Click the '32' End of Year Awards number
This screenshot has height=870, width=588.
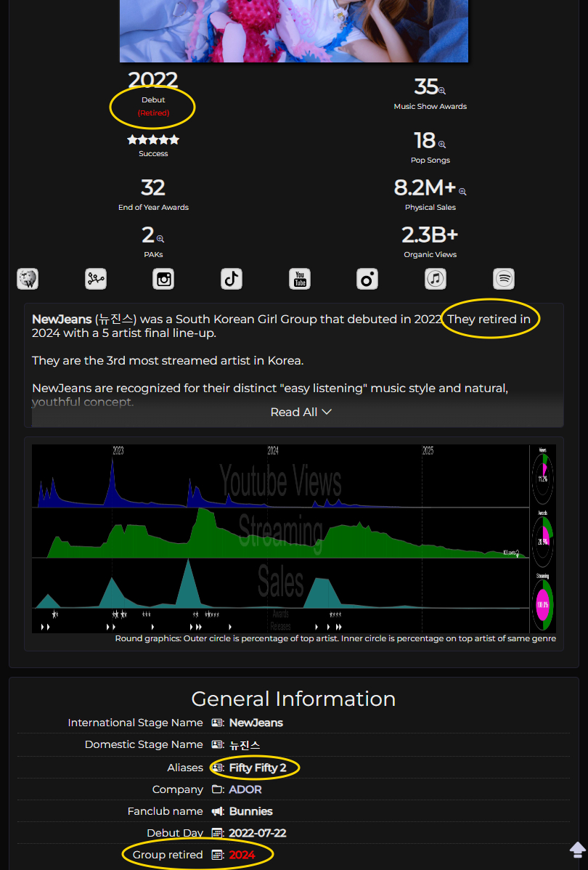[x=153, y=187]
